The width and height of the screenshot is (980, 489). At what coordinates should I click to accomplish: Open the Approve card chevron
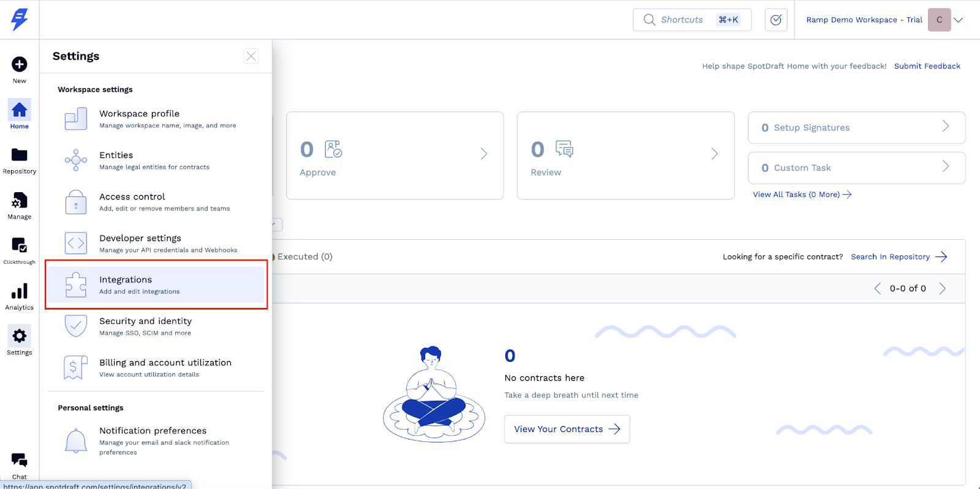[484, 154]
